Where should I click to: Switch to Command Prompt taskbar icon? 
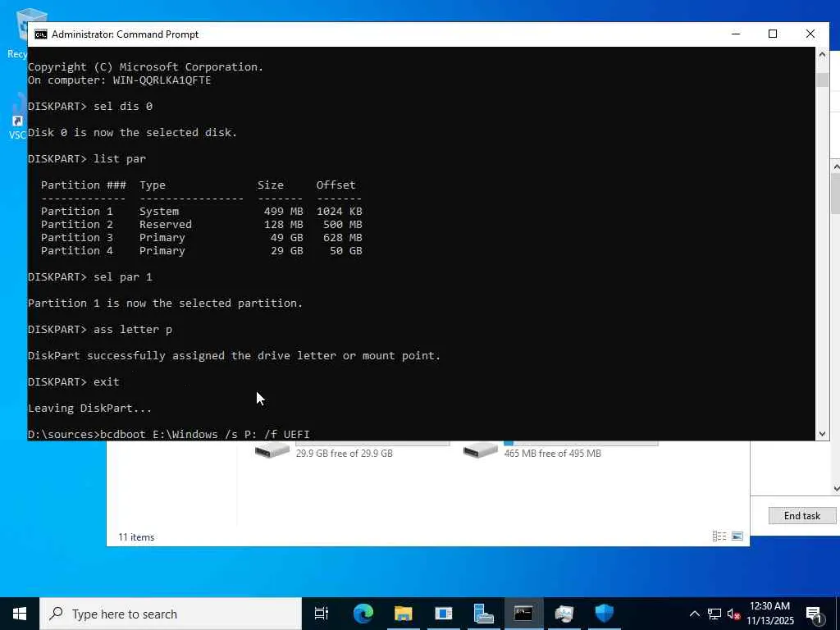point(523,614)
